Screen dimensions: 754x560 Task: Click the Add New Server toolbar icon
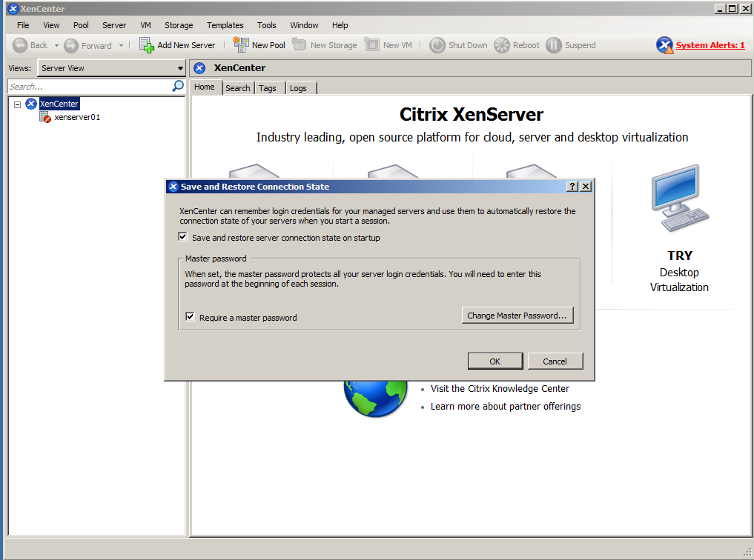pyautogui.click(x=147, y=45)
